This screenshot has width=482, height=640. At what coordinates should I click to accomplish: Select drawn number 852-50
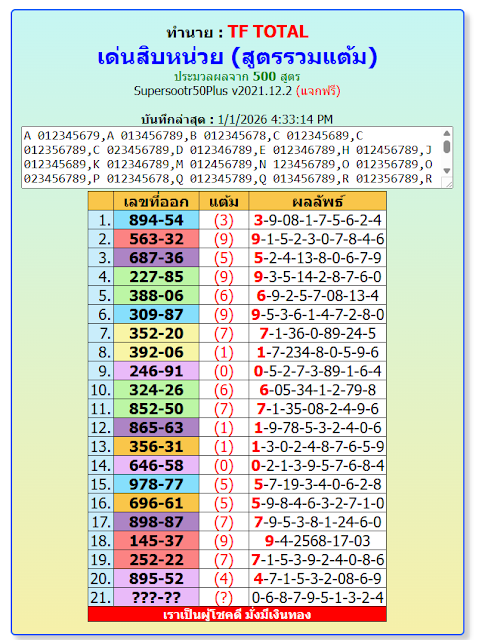coord(156,409)
